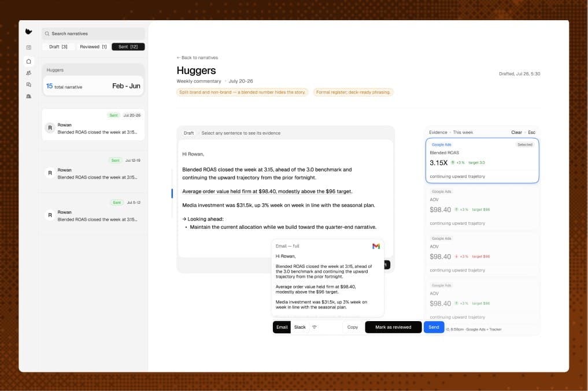Click the 'Google Ads' label on the selected card

(441, 144)
